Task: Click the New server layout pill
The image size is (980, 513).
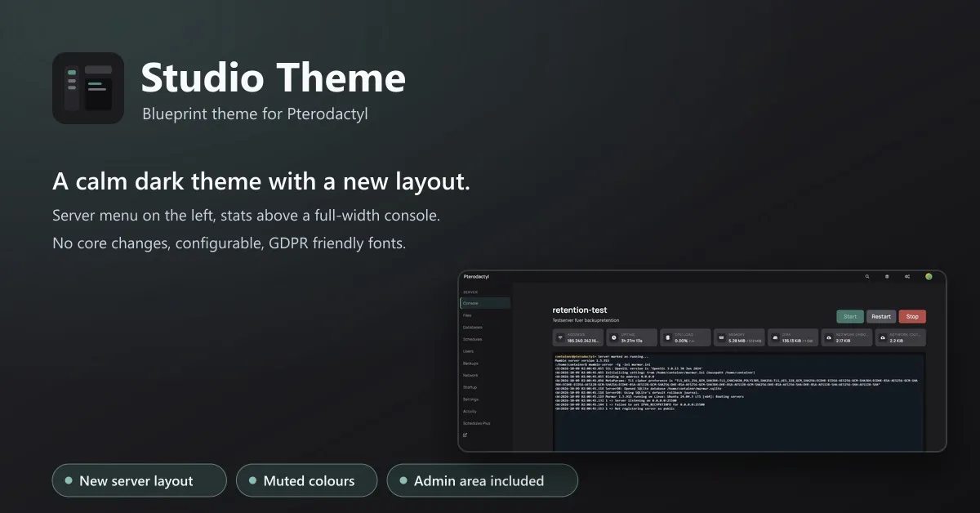Action: [x=139, y=480]
